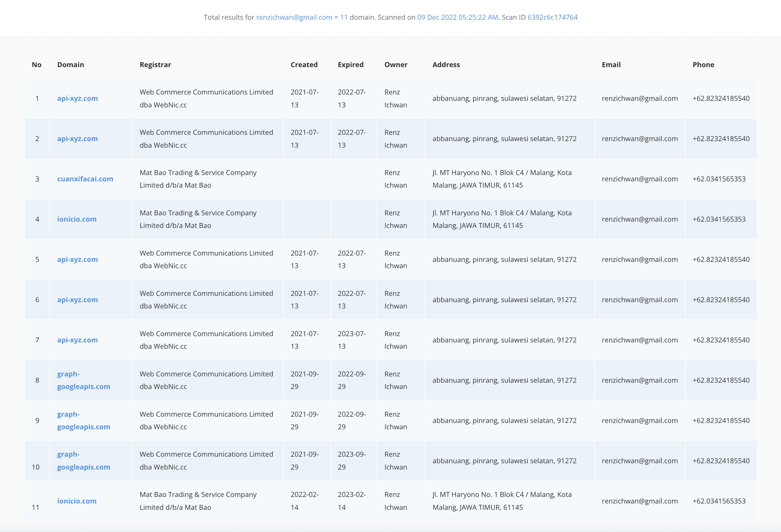The image size is (781, 532).
Task: Click the Phone column header
Action: [x=703, y=64]
